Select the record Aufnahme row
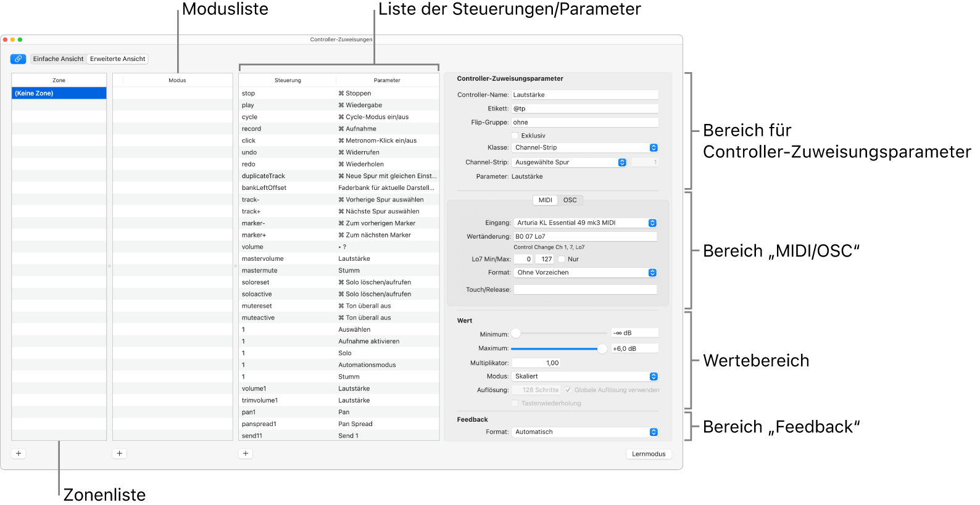The image size is (980, 505). click(339, 129)
